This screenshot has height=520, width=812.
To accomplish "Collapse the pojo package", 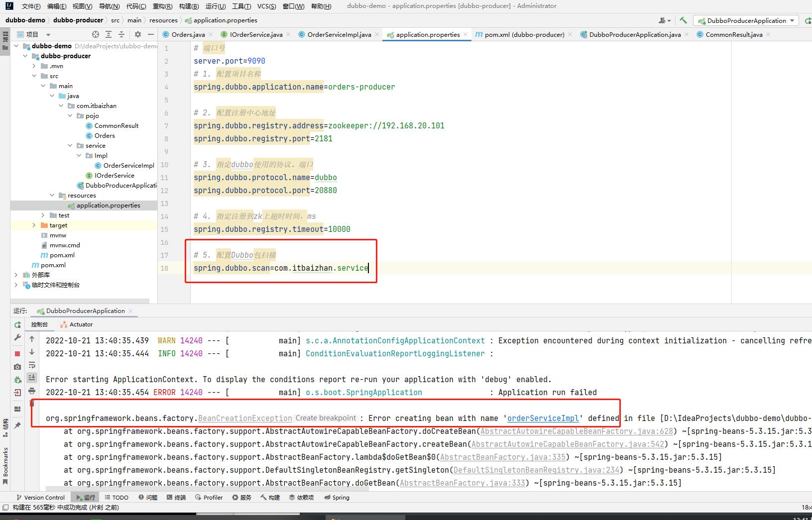I will (70, 115).
